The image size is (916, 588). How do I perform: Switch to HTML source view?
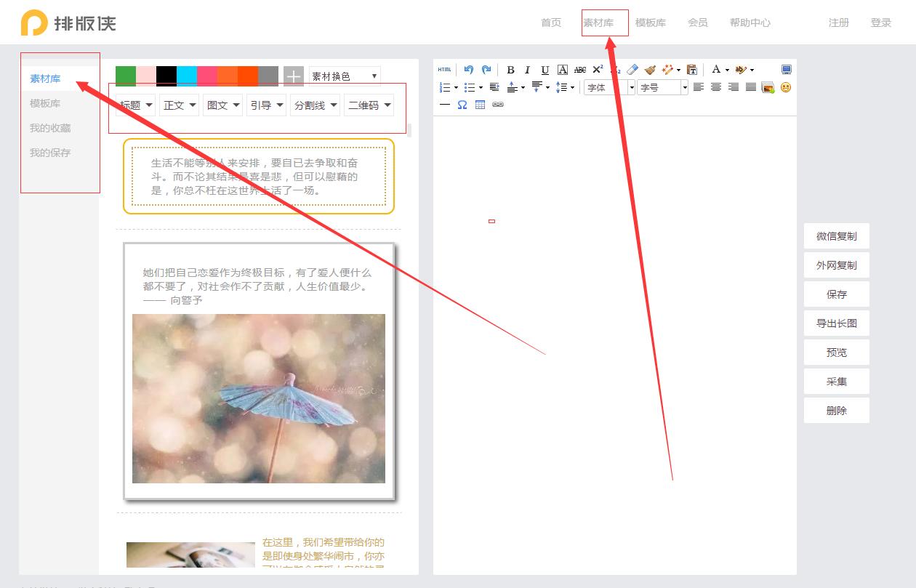pos(444,69)
